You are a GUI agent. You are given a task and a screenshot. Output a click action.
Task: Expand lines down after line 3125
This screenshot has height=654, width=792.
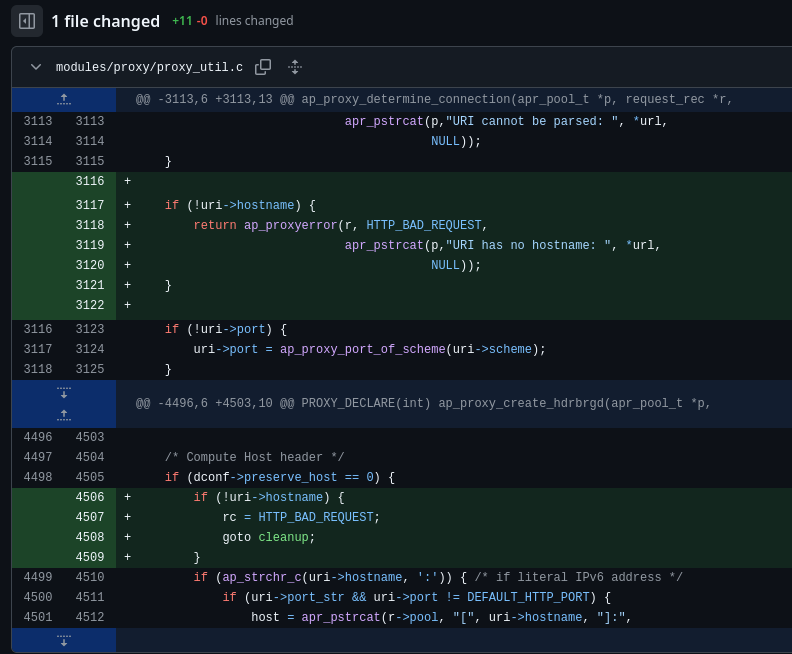pyautogui.click(x=64, y=393)
